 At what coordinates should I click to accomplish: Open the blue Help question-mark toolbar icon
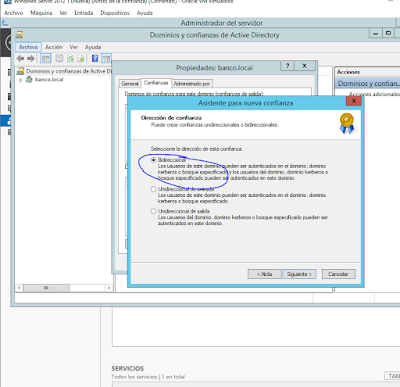(x=95, y=59)
